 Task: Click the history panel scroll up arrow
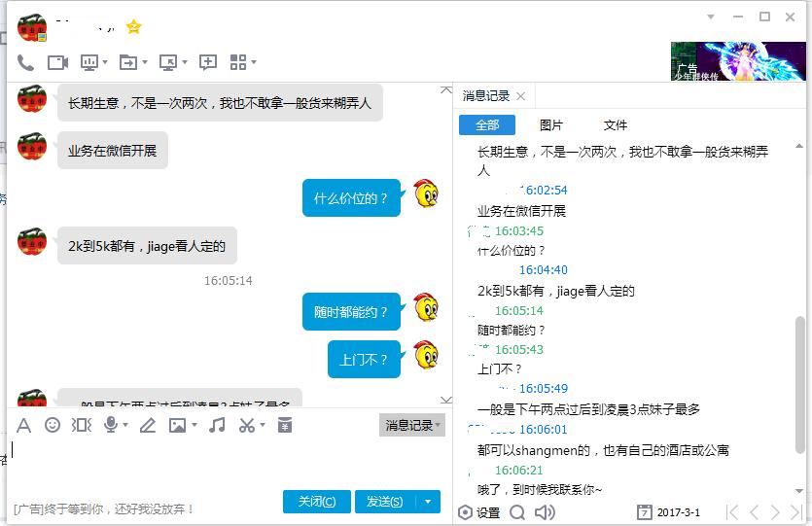coord(799,147)
